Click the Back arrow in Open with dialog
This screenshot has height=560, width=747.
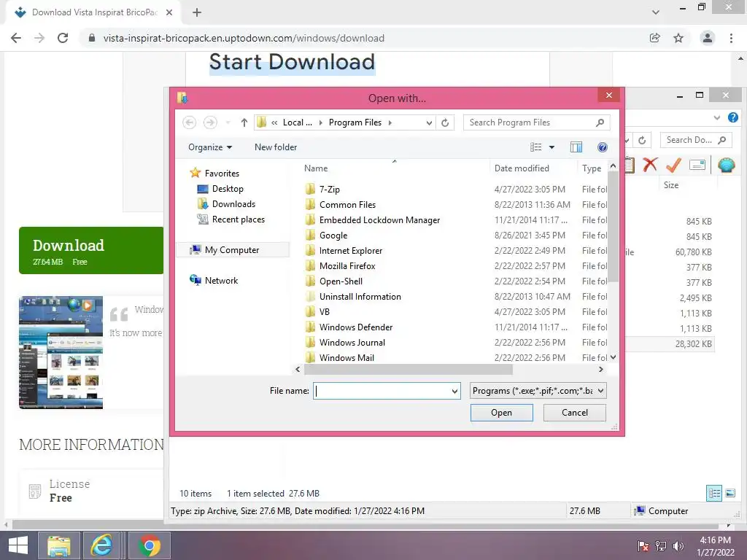pyautogui.click(x=189, y=122)
